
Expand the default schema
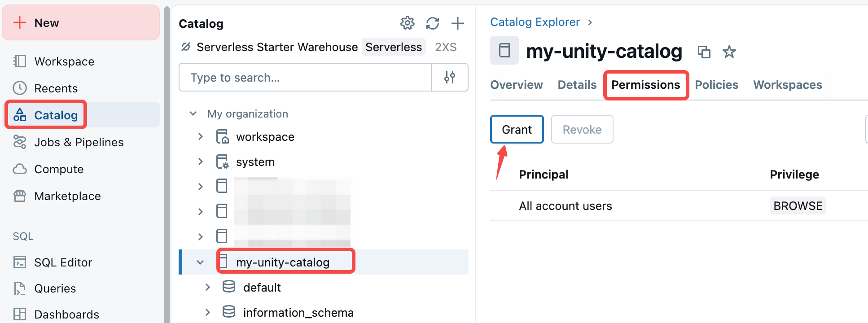click(x=207, y=287)
